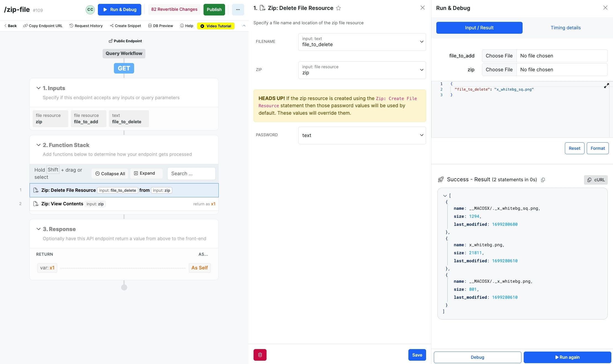Open the three-dots more options menu
Viewport: 613px width, 364px height.
tap(238, 10)
